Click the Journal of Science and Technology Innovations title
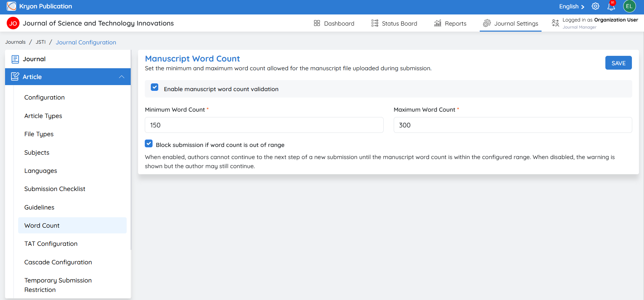 (x=98, y=23)
